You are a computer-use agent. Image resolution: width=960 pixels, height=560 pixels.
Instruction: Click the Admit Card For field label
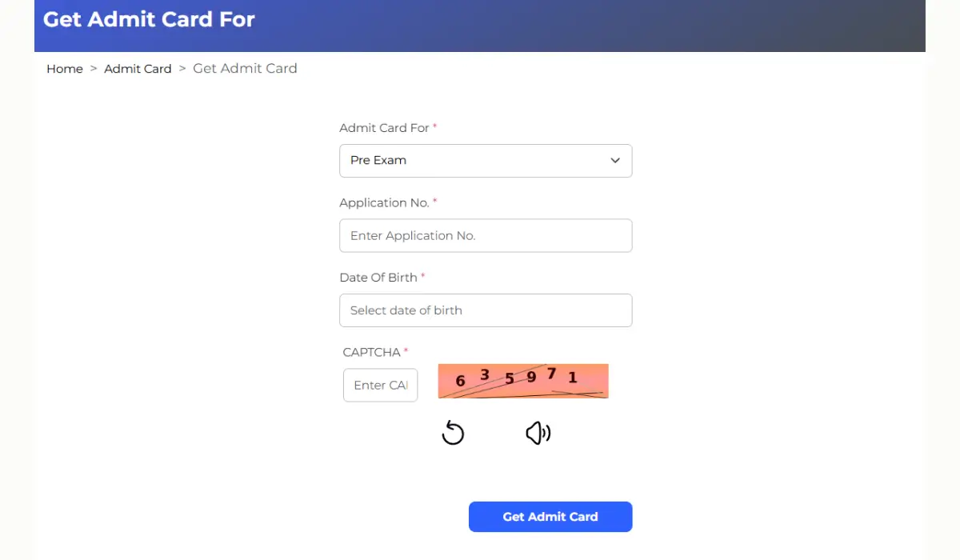point(384,128)
